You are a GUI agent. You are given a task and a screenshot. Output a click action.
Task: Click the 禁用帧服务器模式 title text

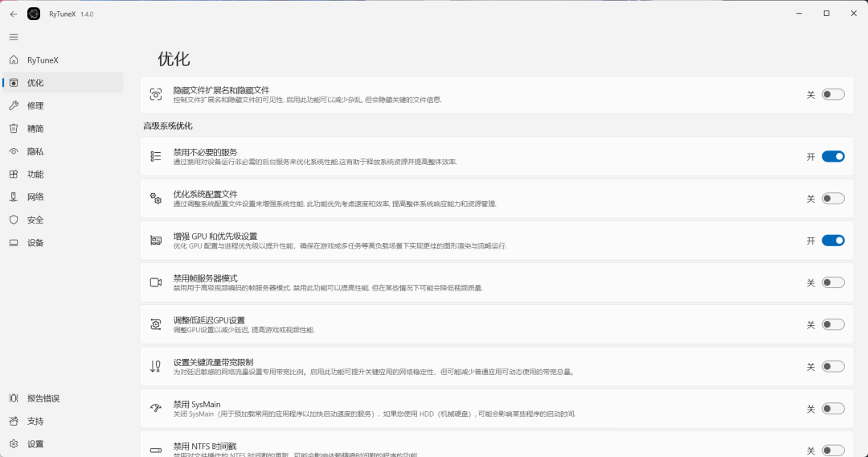pos(206,278)
